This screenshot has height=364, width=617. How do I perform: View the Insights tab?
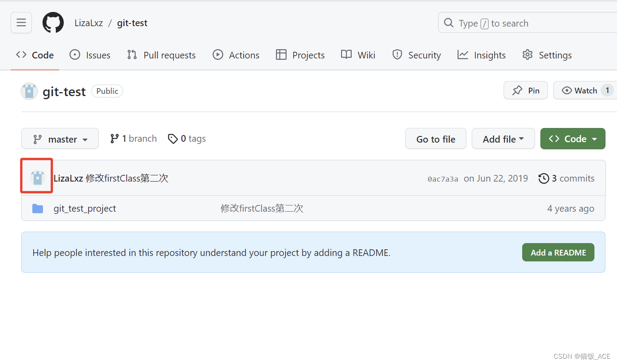point(481,55)
